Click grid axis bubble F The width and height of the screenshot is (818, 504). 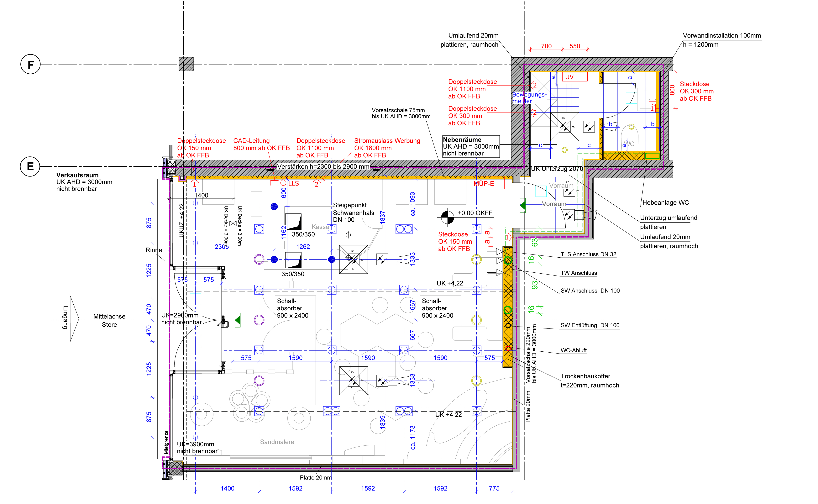point(30,64)
